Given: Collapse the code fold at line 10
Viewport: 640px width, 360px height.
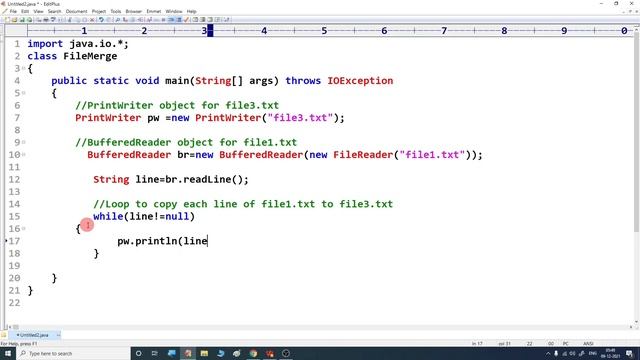Looking at the screenshot, I should tap(24, 154).
